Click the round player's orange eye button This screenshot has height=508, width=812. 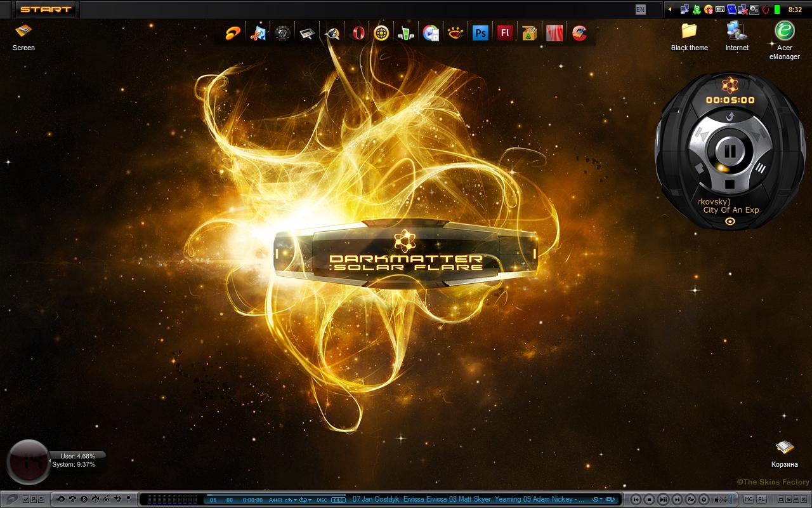(x=730, y=221)
